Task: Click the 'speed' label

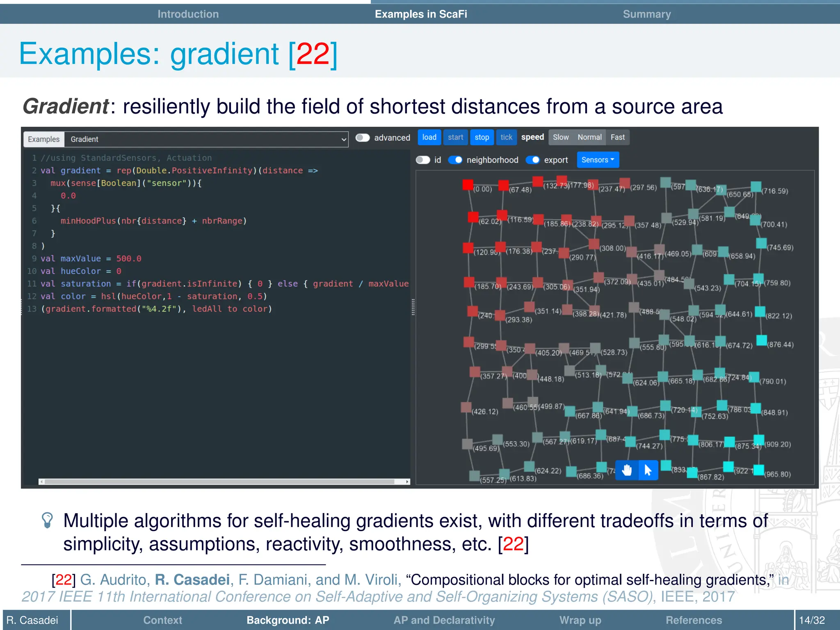Action: (x=532, y=137)
